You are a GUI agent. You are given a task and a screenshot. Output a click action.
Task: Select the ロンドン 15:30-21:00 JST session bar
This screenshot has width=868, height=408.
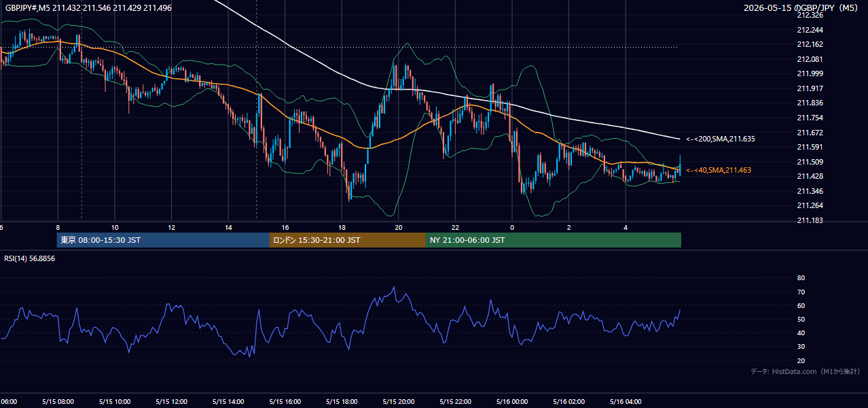click(x=348, y=240)
